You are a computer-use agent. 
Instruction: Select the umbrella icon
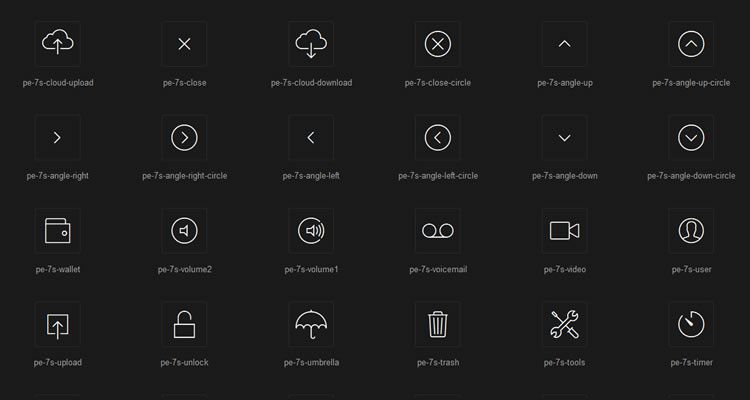(311, 324)
